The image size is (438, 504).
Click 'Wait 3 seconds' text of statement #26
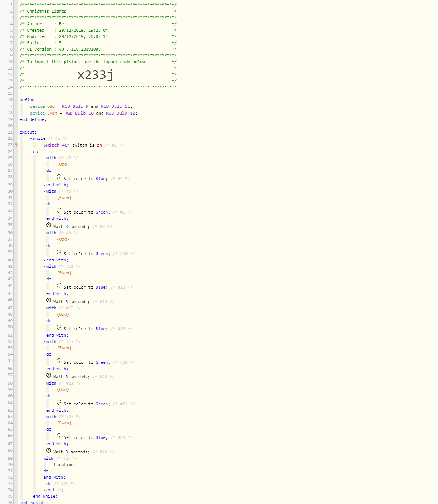pos(71,452)
